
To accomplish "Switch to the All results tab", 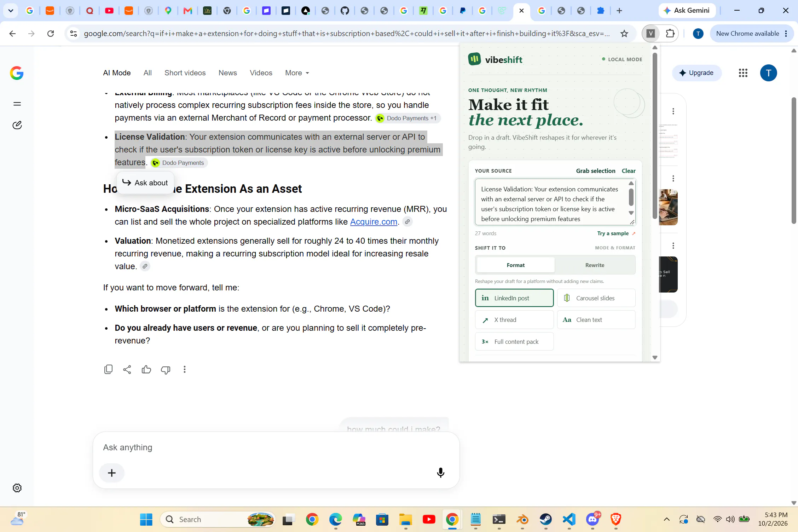I will click(148, 73).
